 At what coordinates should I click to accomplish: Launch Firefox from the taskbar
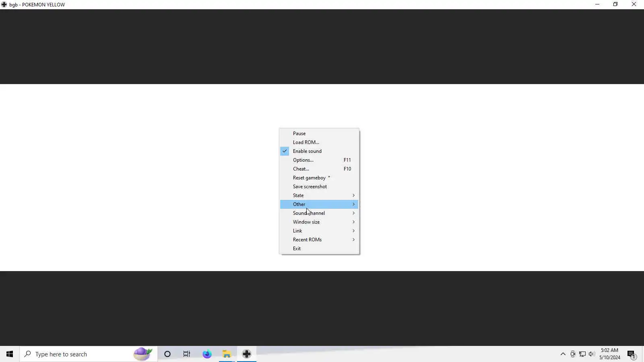(x=207, y=354)
